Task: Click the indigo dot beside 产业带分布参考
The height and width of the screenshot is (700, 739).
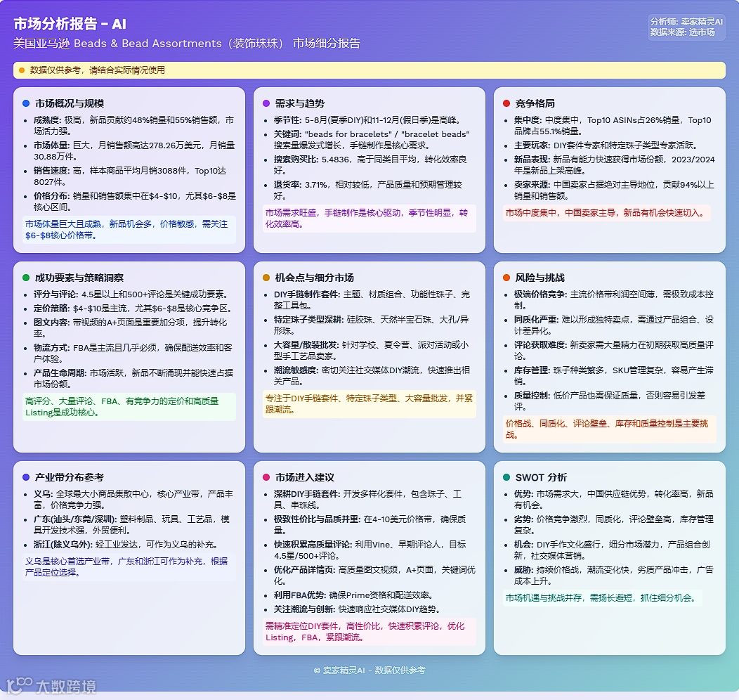Action: pyautogui.click(x=26, y=477)
